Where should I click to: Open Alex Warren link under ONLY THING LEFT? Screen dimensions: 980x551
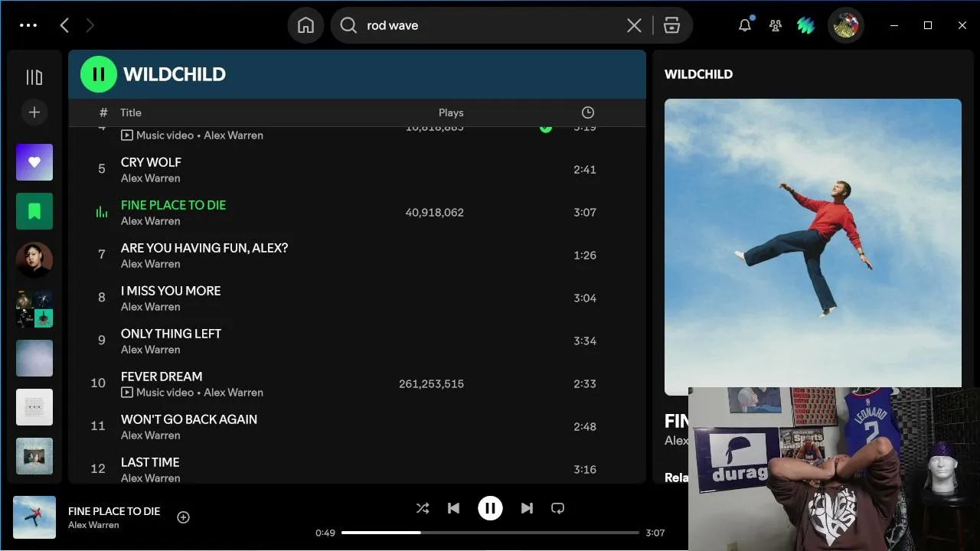pos(151,350)
